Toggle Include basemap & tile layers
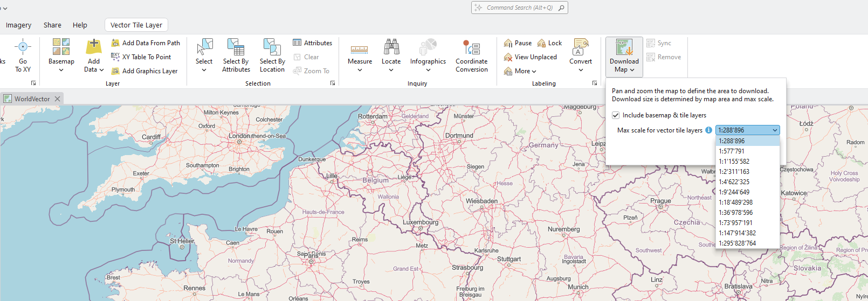868x301 pixels. 616,115
